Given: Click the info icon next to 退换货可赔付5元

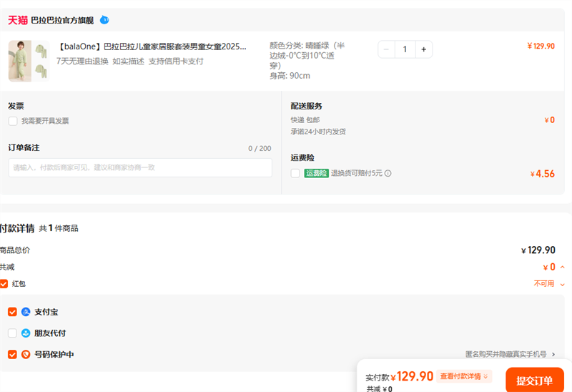Looking at the screenshot, I should pos(388,173).
